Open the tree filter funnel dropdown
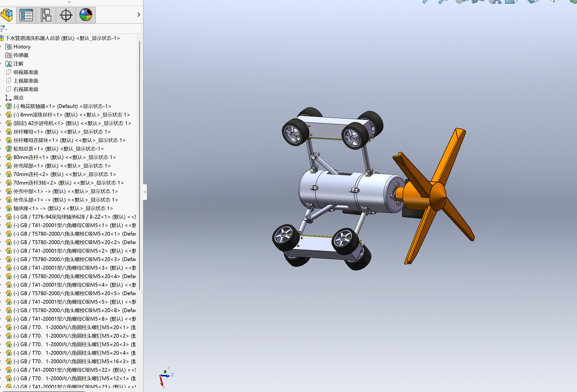The width and height of the screenshot is (577, 392). 3,29
